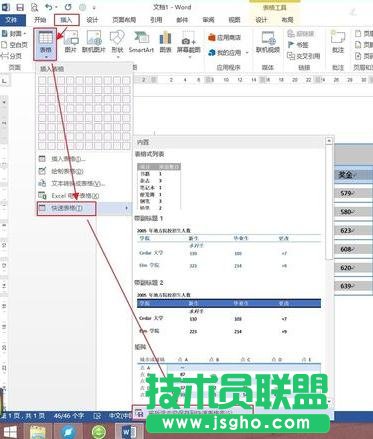The width and height of the screenshot is (373, 439).
Task: Open the app store (应用商店)
Action: (x=224, y=37)
